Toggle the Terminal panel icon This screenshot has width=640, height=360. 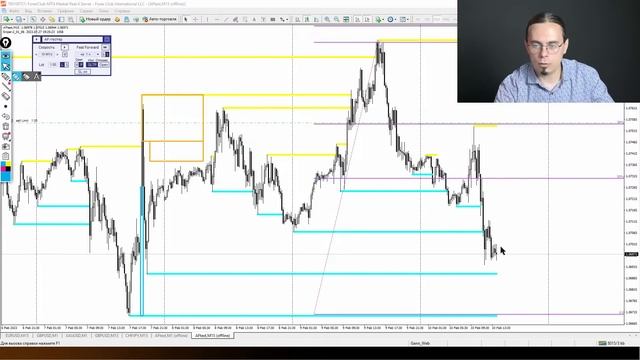[61, 19]
